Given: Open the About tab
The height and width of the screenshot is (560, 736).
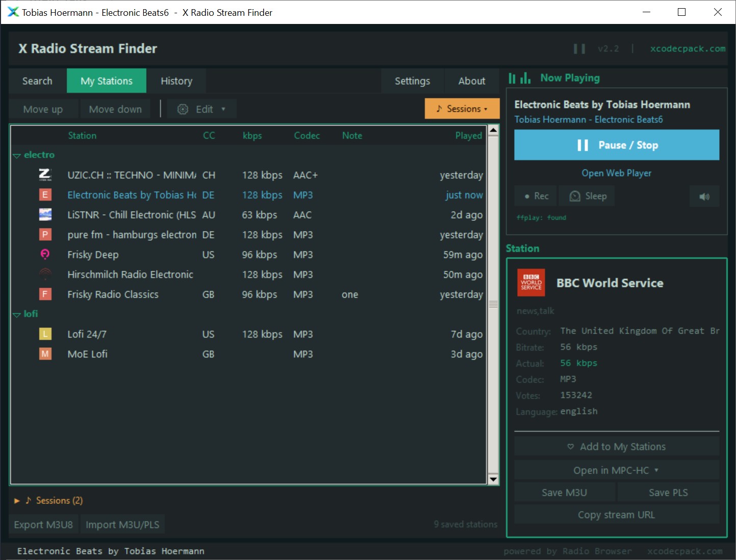Looking at the screenshot, I should tap(472, 81).
